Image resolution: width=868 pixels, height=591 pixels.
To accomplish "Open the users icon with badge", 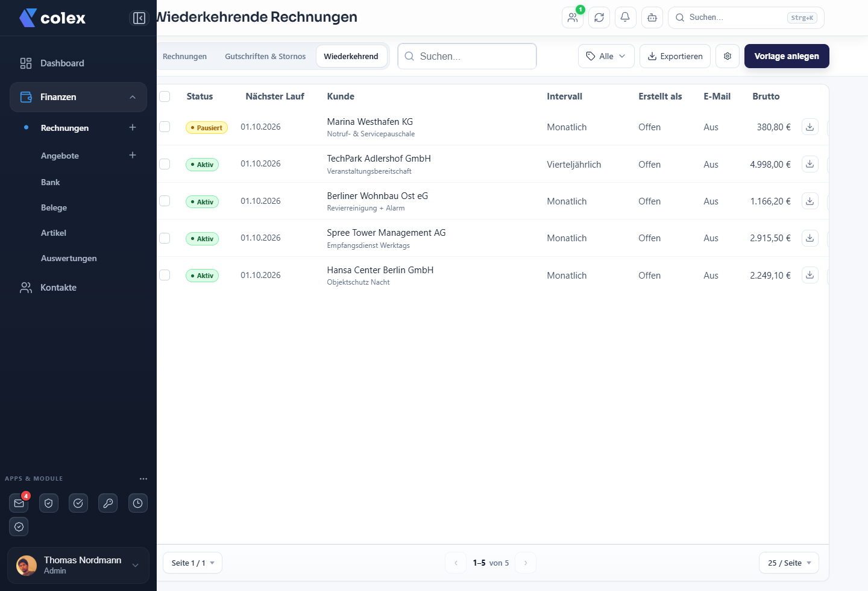I will coord(573,17).
